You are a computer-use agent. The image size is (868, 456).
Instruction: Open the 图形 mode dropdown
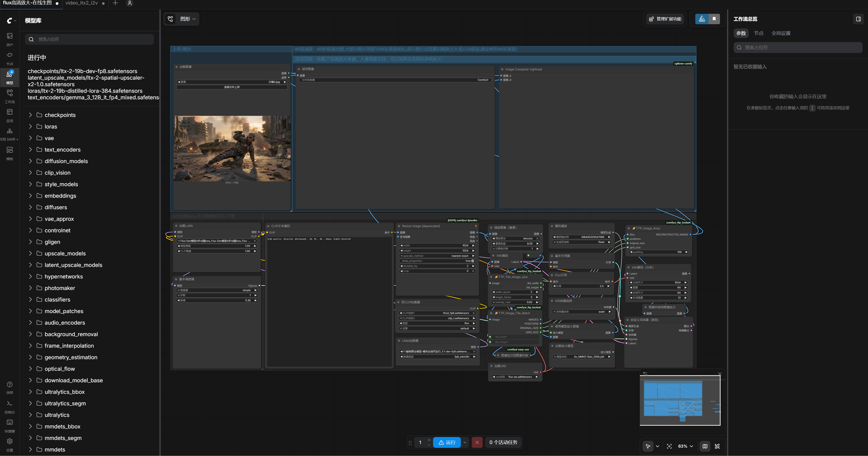(x=188, y=19)
